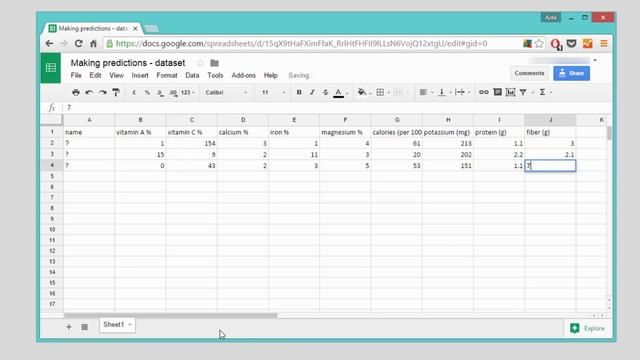
Task: Toggle strikethrough formatting
Action: coord(325,92)
